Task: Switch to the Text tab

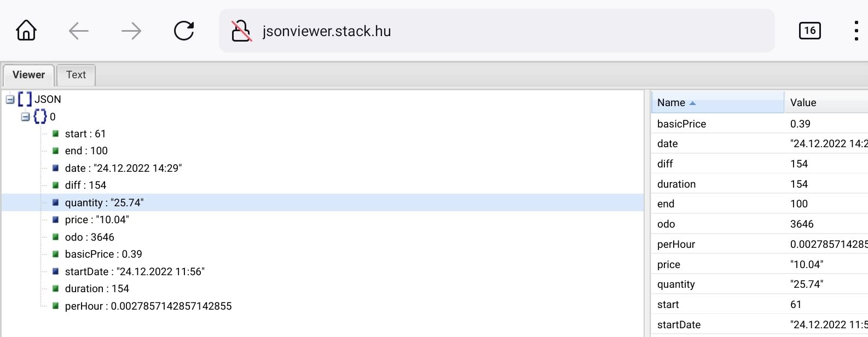Action: [76, 75]
